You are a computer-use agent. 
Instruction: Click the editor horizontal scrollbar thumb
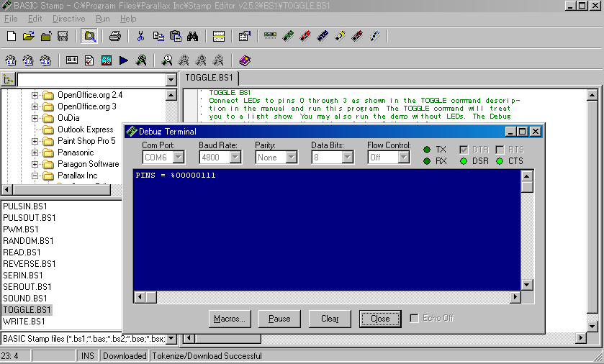pyautogui.click(x=227, y=339)
